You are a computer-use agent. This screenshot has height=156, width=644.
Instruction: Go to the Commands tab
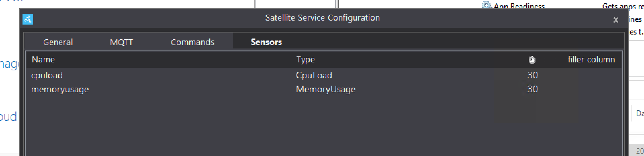point(192,42)
